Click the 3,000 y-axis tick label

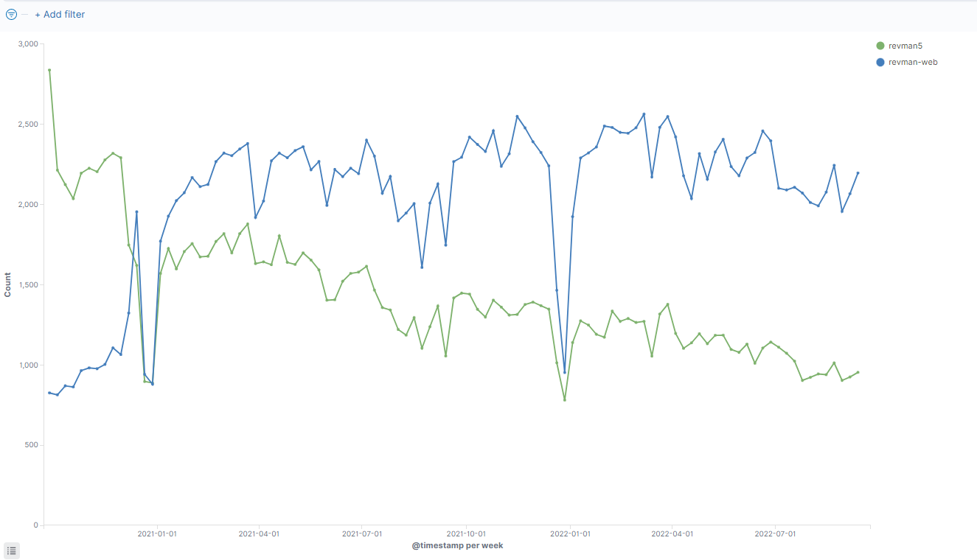(28, 44)
